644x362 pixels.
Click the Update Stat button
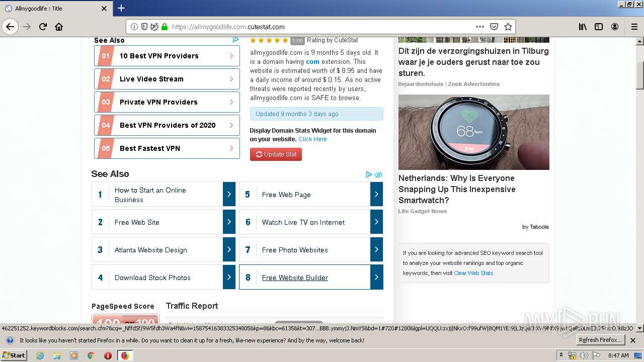pyautogui.click(x=276, y=154)
